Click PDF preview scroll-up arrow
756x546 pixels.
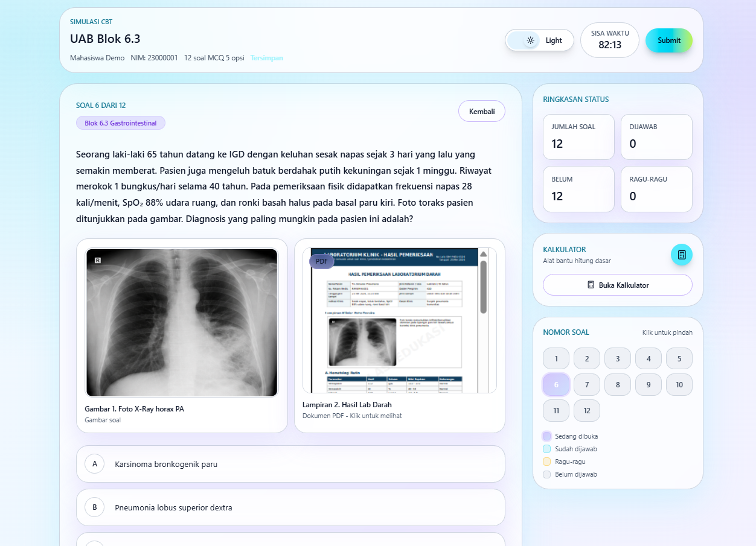point(483,254)
